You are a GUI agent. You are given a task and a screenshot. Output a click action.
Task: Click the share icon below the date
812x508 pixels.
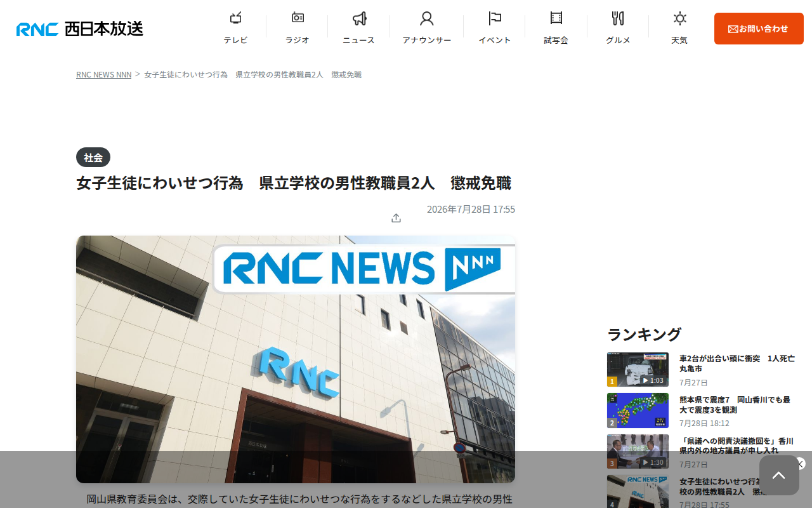(396, 218)
